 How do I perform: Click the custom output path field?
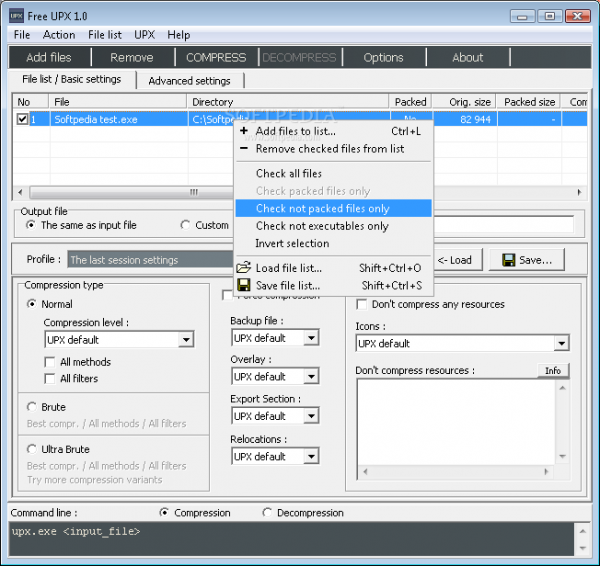click(504, 225)
